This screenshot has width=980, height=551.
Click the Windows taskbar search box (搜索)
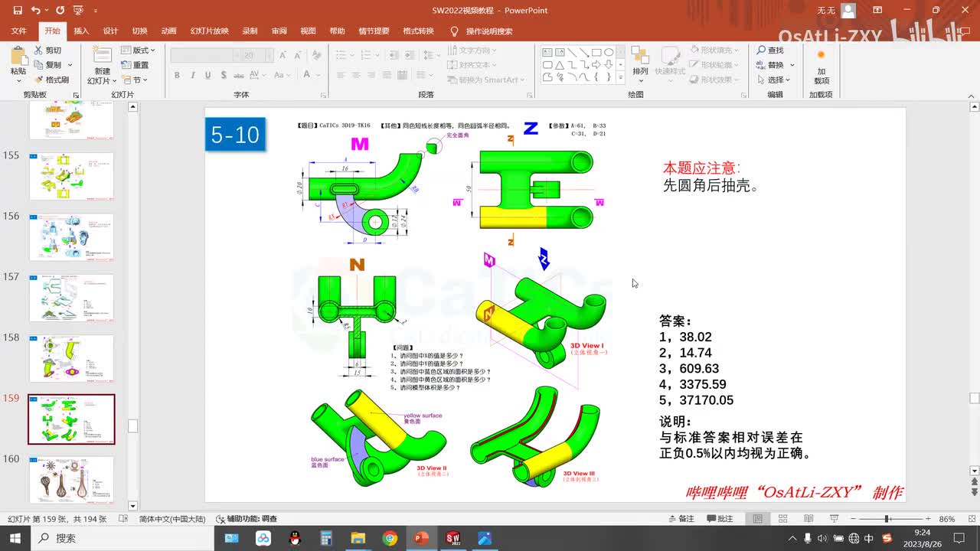122,538
